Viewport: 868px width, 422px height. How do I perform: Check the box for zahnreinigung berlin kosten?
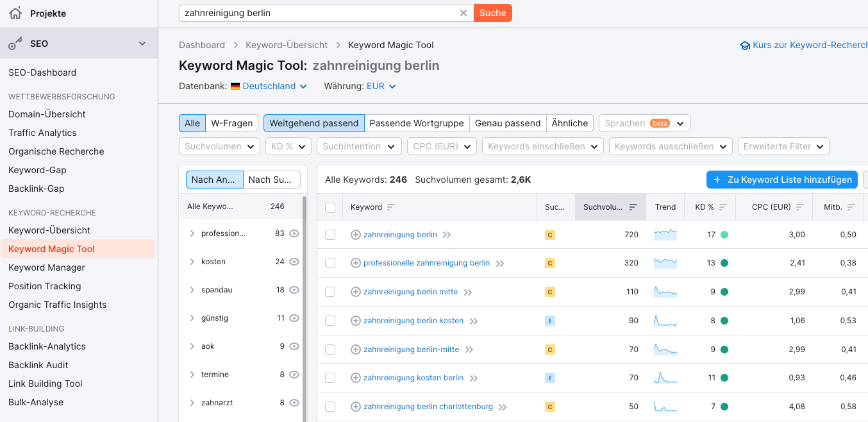(330, 321)
